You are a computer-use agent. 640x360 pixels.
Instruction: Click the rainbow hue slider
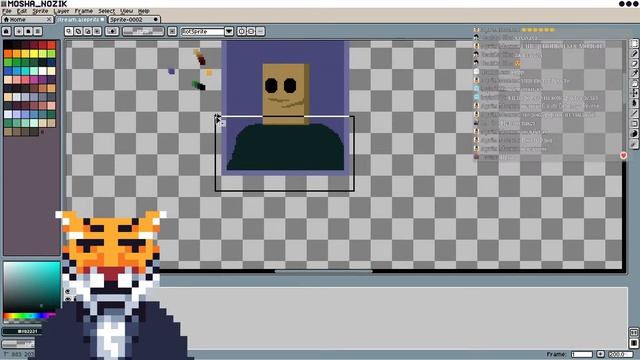coord(29,316)
